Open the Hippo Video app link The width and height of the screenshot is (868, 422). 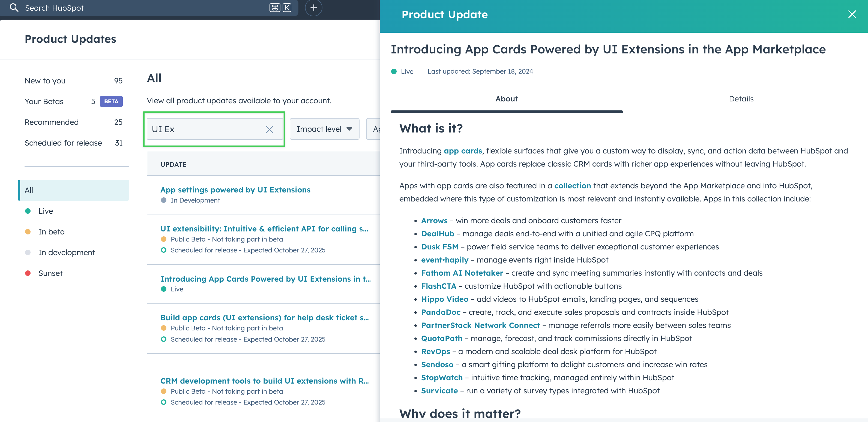click(444, 299)
